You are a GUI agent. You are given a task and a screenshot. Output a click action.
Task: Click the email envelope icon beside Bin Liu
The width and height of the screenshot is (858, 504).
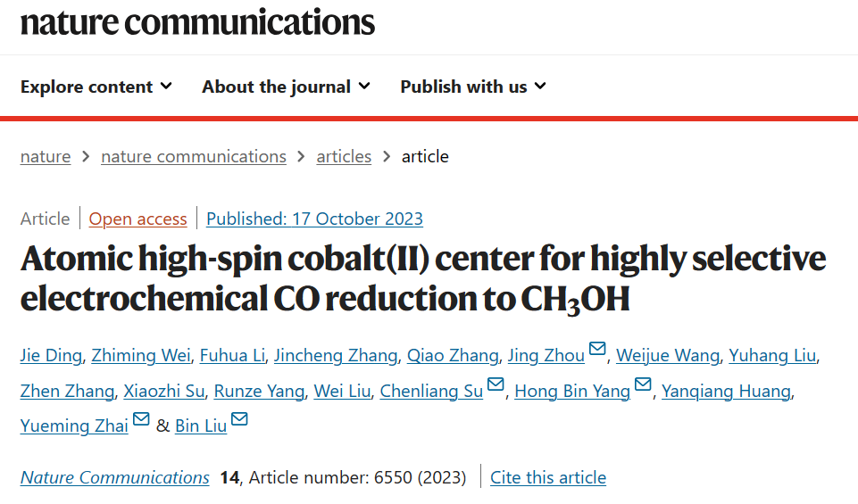coord(239,418)
